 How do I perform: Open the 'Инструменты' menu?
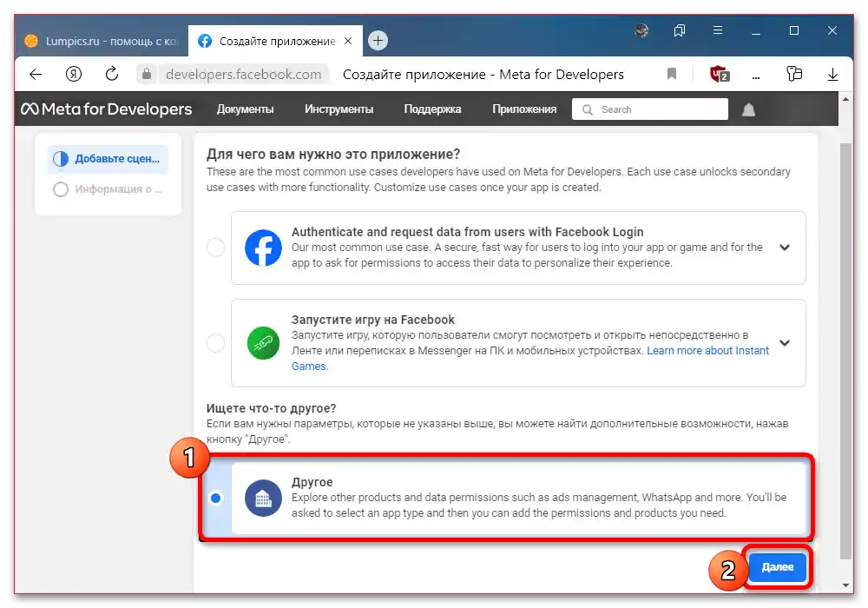339,109
